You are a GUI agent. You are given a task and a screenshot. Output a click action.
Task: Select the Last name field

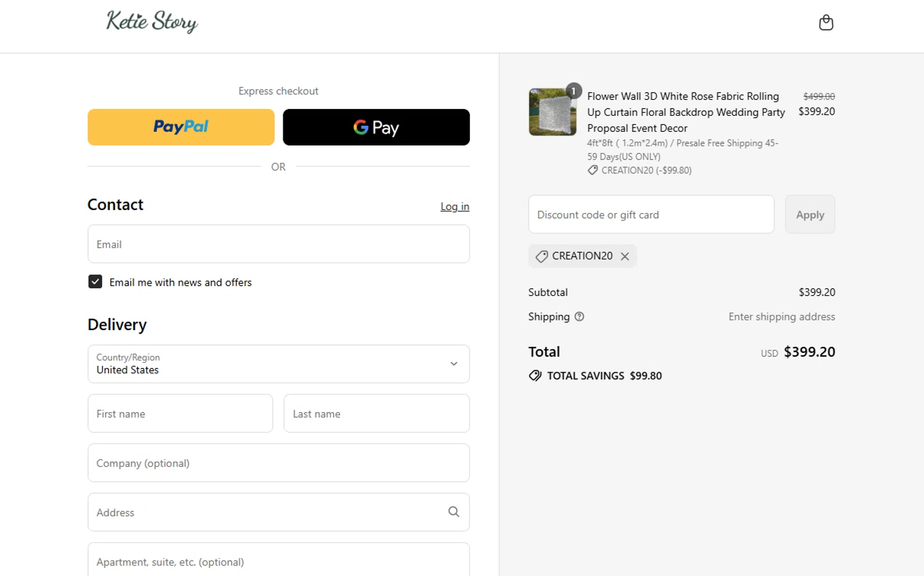tap(376, 413)
